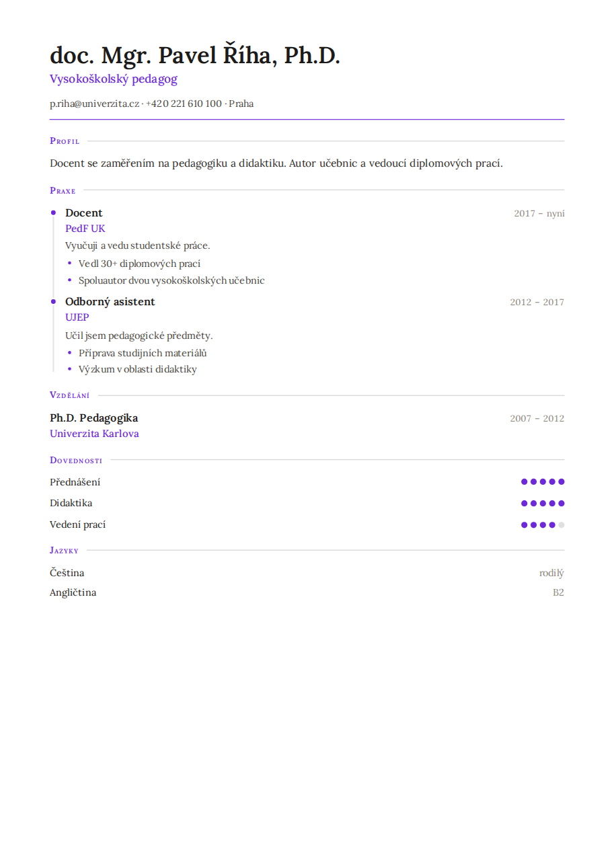Click the timeline dot beside Docent

pos(53,212)
